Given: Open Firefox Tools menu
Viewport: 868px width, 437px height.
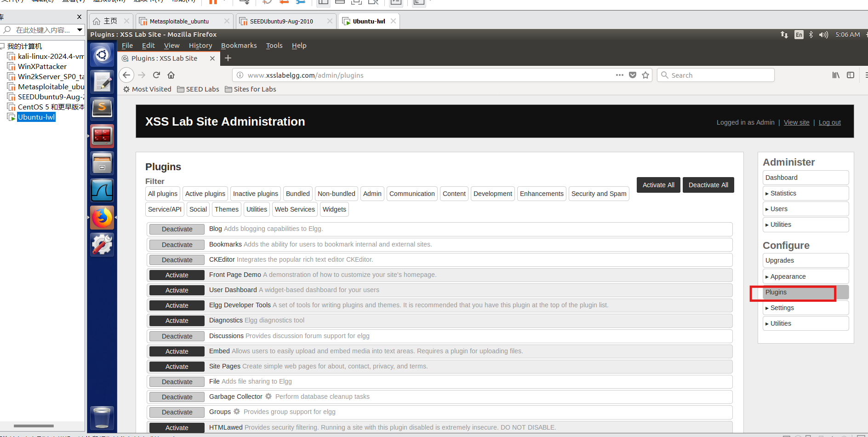Looking at the screenshot, I should point(274,46).
